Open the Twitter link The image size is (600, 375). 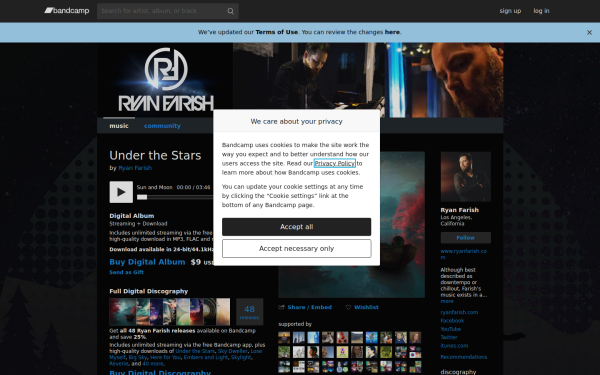pos(449,338)
